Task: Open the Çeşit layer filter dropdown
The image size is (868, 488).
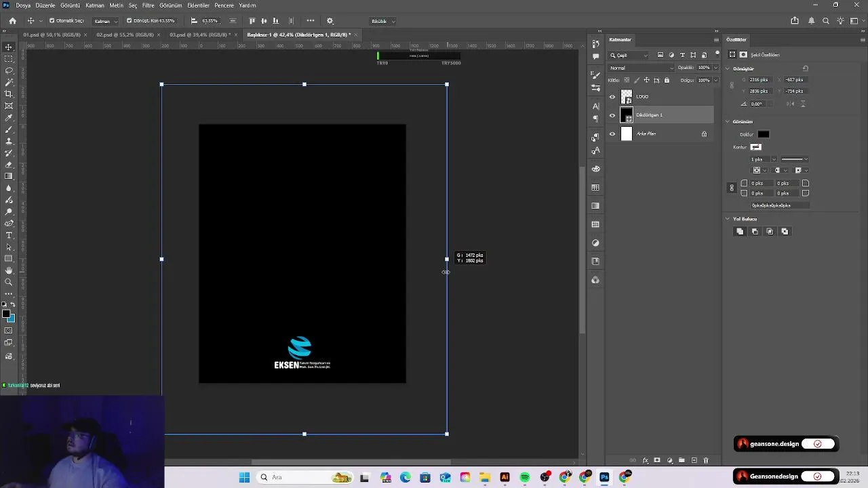Action: 629,55
